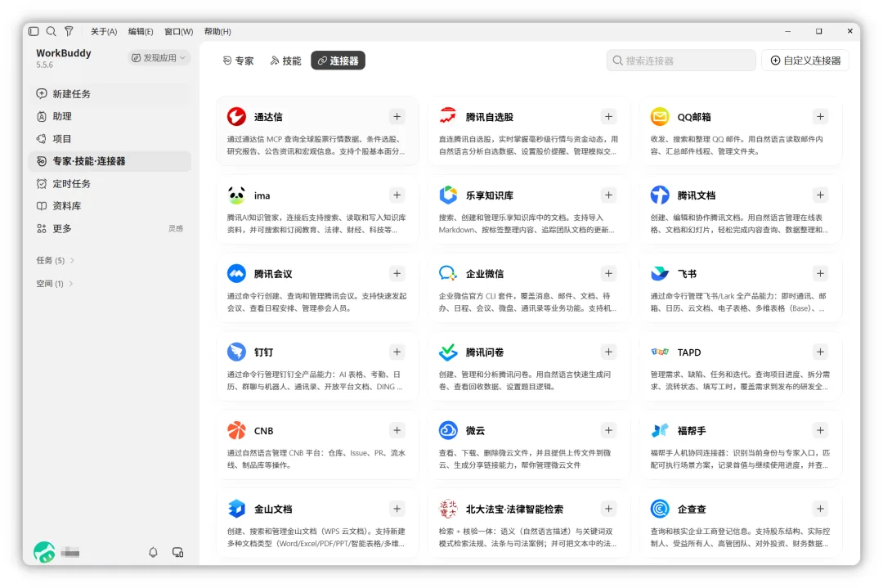Open the 窗口(W) menu

pos(178,32)
